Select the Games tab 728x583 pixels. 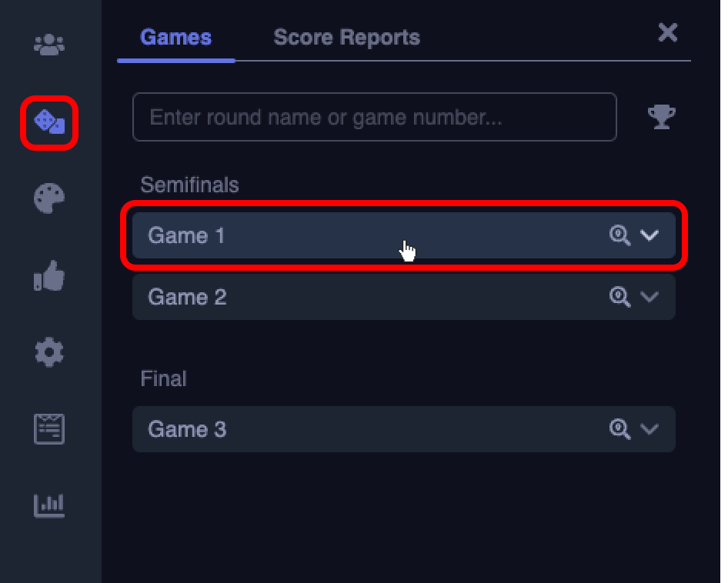point(175,36)
